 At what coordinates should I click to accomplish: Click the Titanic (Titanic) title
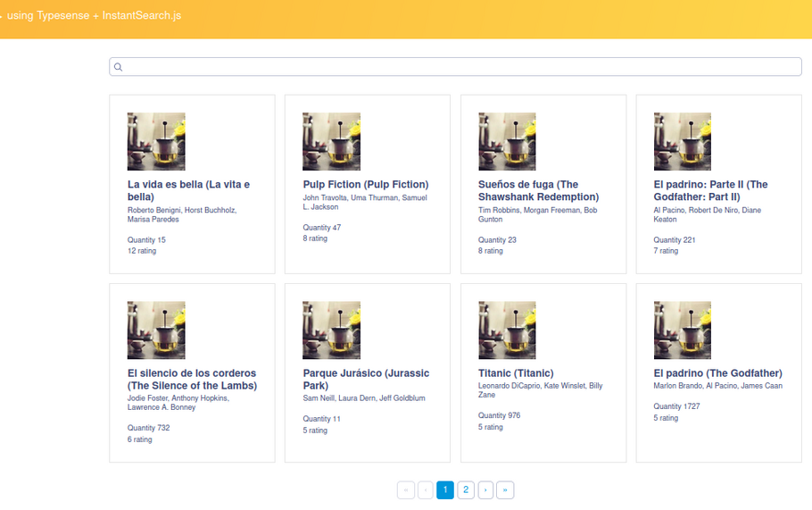click(x=516, y=373)
